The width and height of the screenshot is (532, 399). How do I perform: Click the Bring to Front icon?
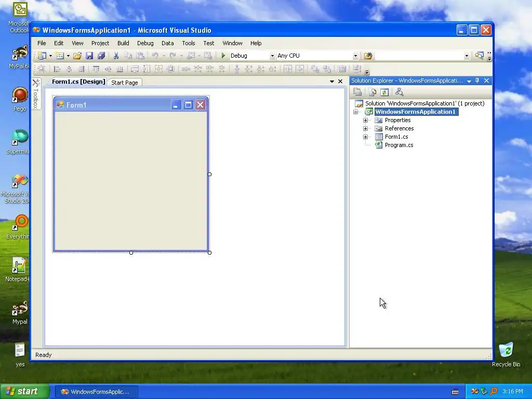click(x=315, y=69)
